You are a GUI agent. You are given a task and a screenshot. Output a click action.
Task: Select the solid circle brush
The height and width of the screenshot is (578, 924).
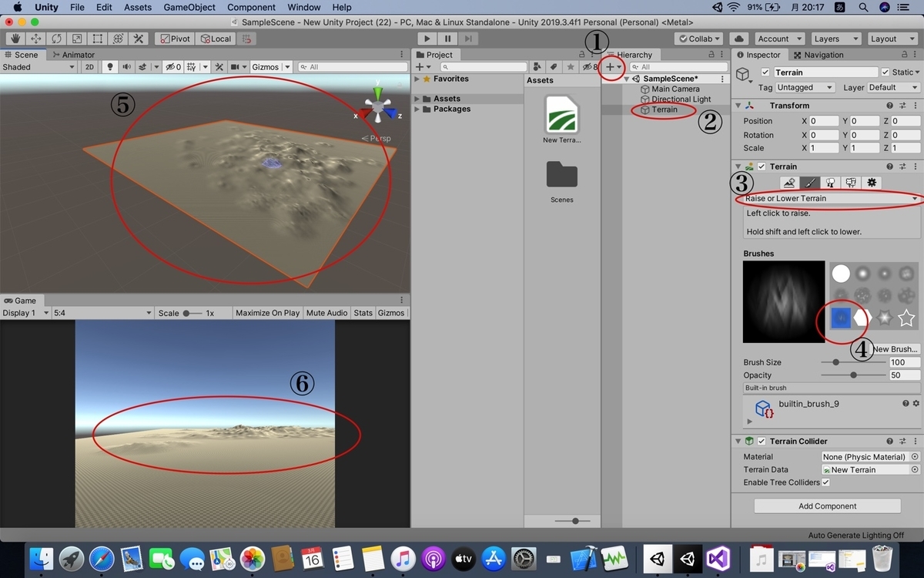click(x=841, y=273)
